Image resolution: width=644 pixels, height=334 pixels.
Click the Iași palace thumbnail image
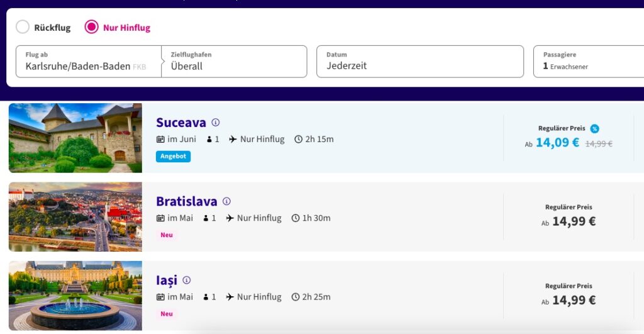point(75,296)
